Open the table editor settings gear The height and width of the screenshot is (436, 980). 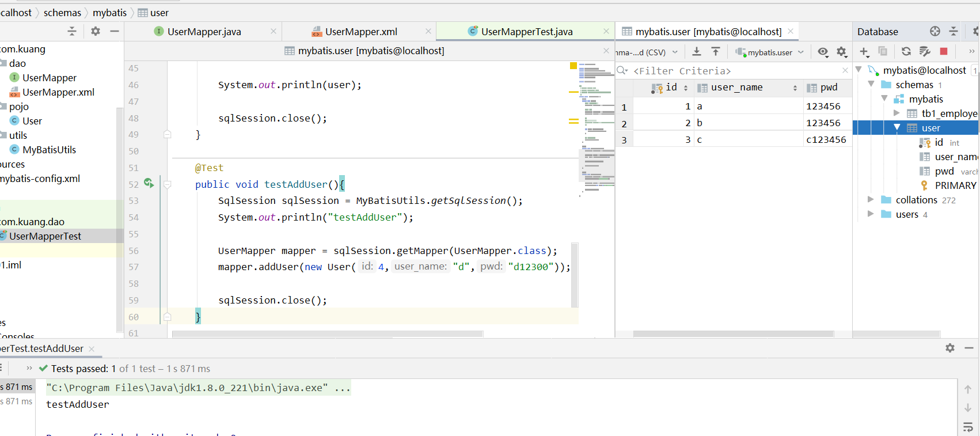click(x=842, y=52)
